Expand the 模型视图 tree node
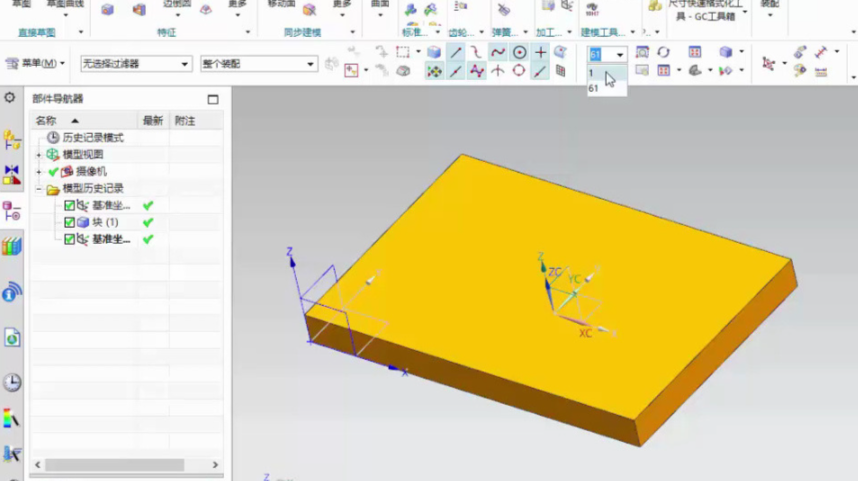Viewport: 858px width, 481px height. [x=39, y=155]
